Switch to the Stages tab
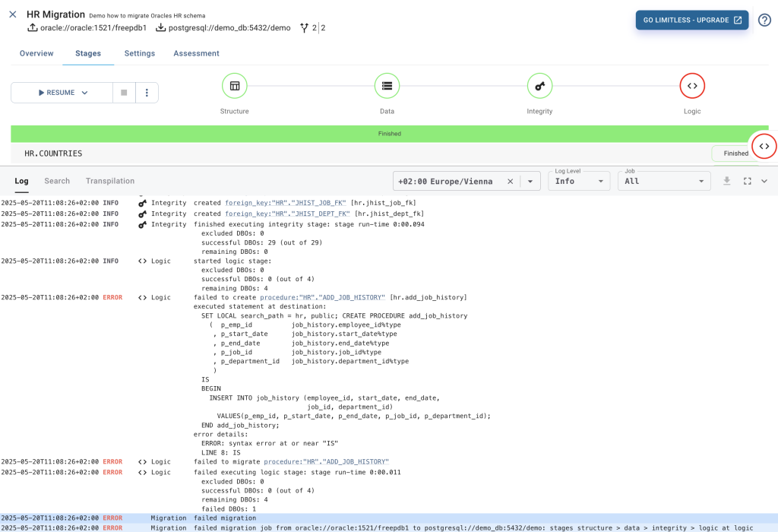Viewport: 778px width, 532px height. coord(88,54)
